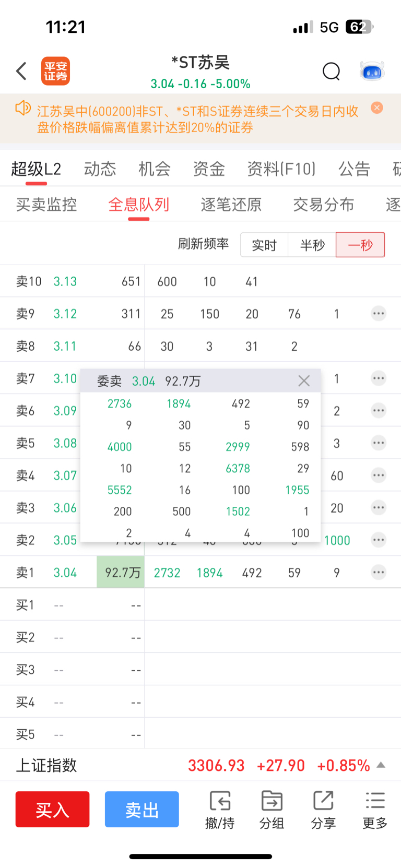401x868 pixels.
Task: Switch to the 资金 tab
Action: 209,169
